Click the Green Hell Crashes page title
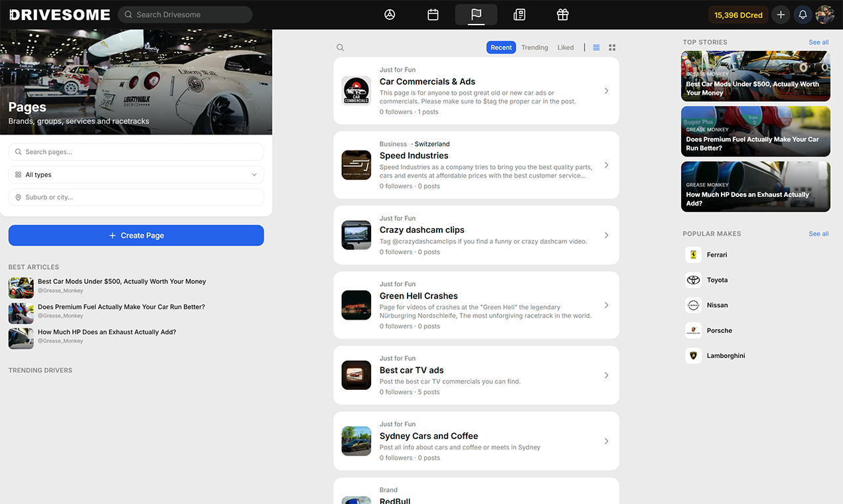This screenshot has height=504, width=843. click(x=419, y=296)
